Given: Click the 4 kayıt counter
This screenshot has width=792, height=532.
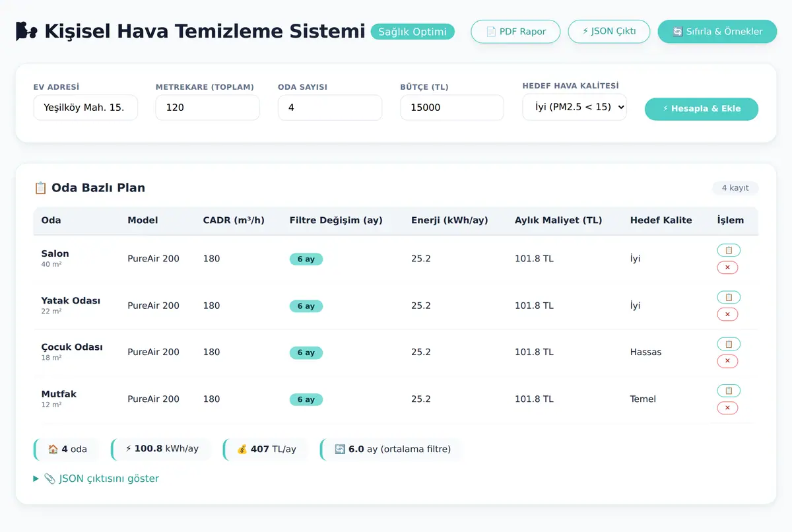Looking at the screenshot, I should click(x=735, y=188).
